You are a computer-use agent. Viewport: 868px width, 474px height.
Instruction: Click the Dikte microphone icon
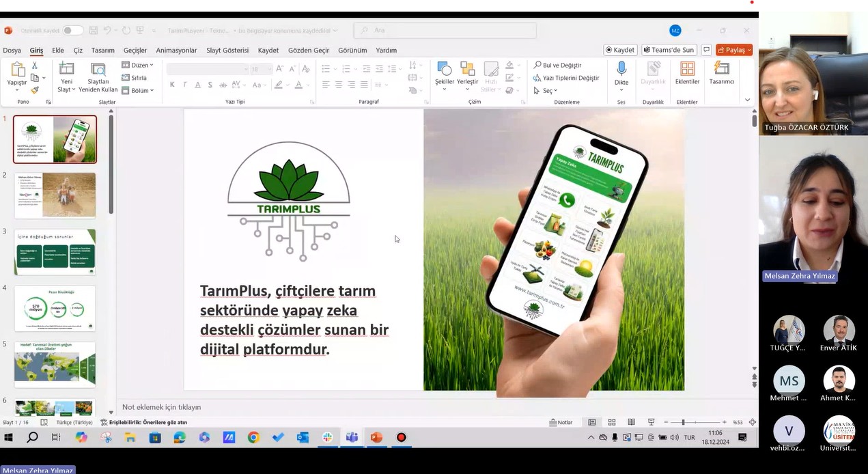pos(621,69)
